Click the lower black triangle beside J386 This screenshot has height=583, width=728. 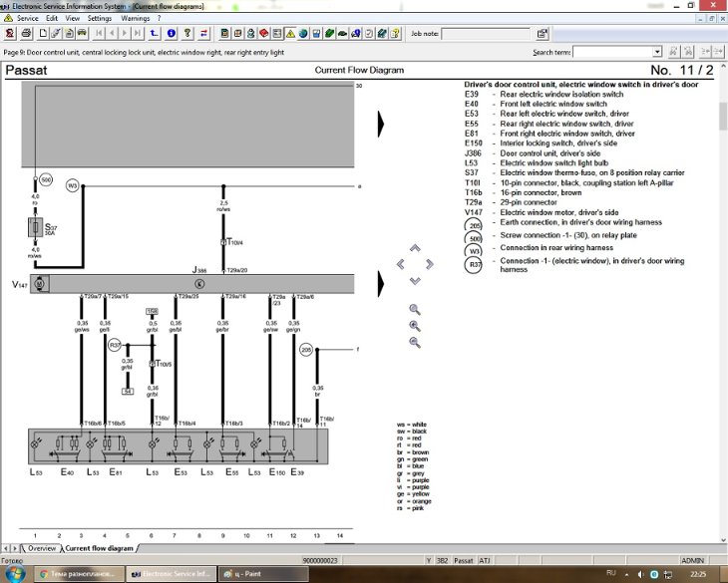[x=381, y=283]
